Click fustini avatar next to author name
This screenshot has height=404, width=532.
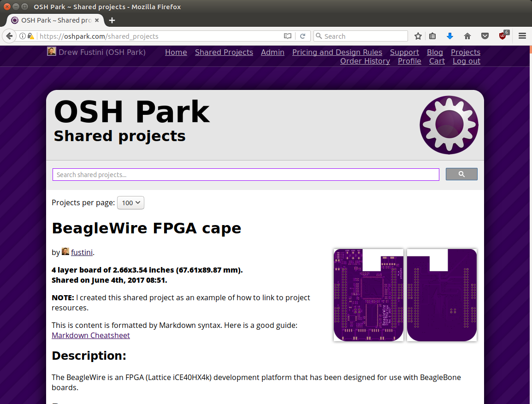coord(65,251)
